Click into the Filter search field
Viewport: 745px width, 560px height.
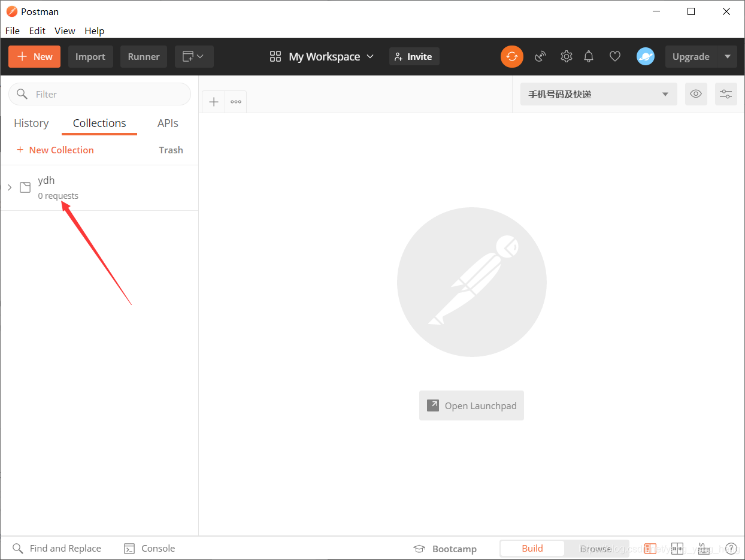click(99, 94)
